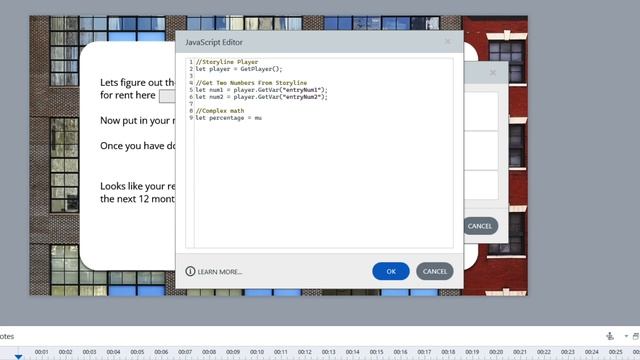Open the small dropdown arrow above the timeline
Screen dimensions: 640x360
[626, 336]
